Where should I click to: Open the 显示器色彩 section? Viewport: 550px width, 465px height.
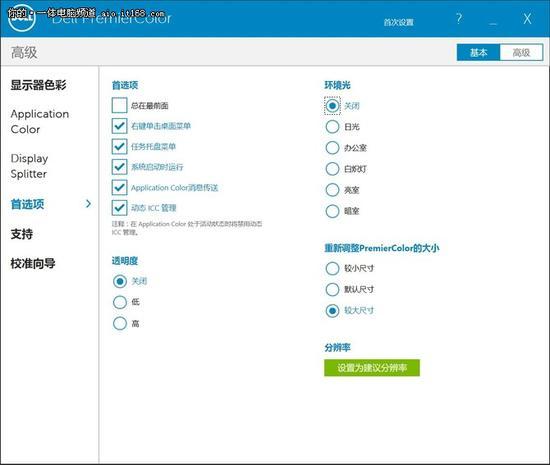[38, 85]
